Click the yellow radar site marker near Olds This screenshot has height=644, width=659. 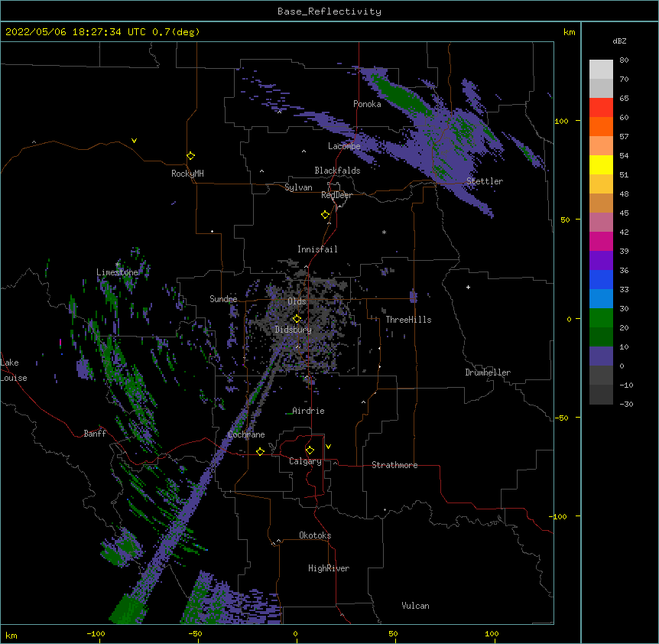pos(297,319)
